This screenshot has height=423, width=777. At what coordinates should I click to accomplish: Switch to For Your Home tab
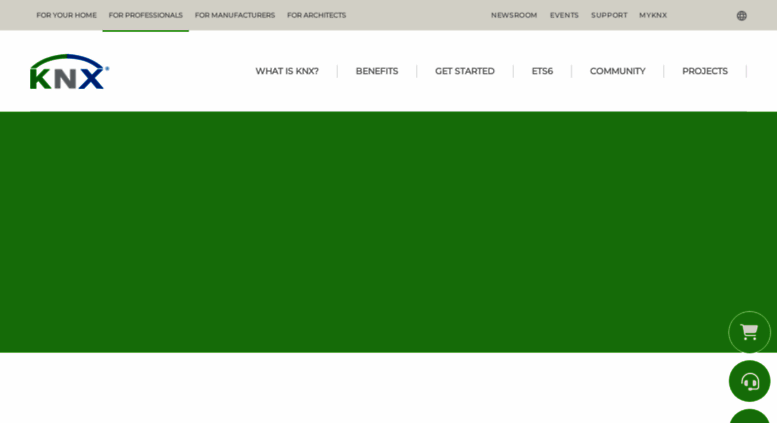tap(66, 15)
